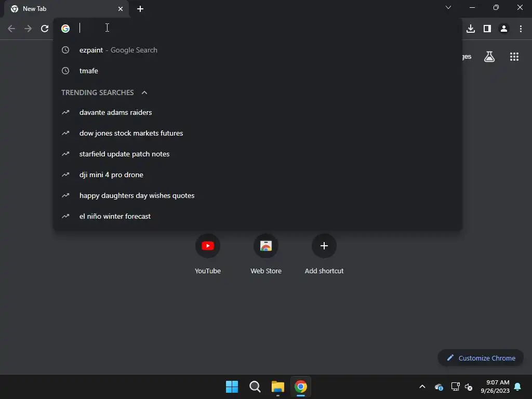Choose starfield update patch notes suggestion
Image resolution: width=532 pixels, height=399 pixels.
tap(258, 154)
